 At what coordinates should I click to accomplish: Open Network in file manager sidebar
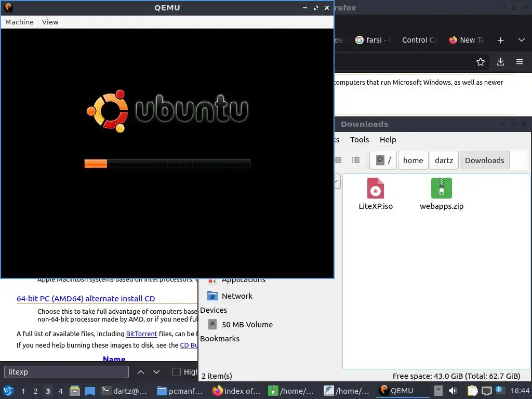(x=237, y=296)
